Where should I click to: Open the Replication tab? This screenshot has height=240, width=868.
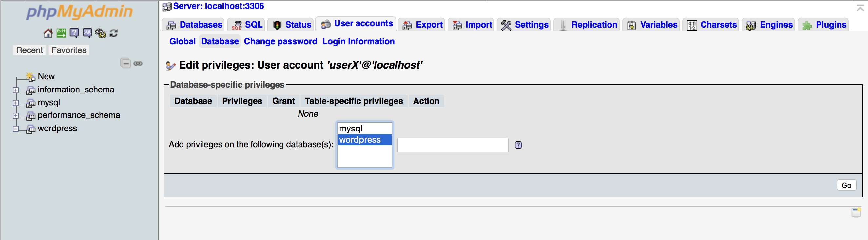[587, 25]
